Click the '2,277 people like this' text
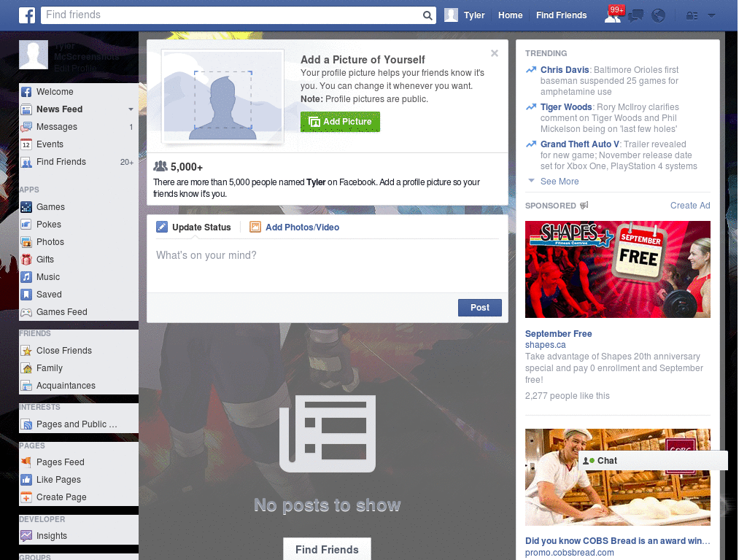 coord(567,396)
